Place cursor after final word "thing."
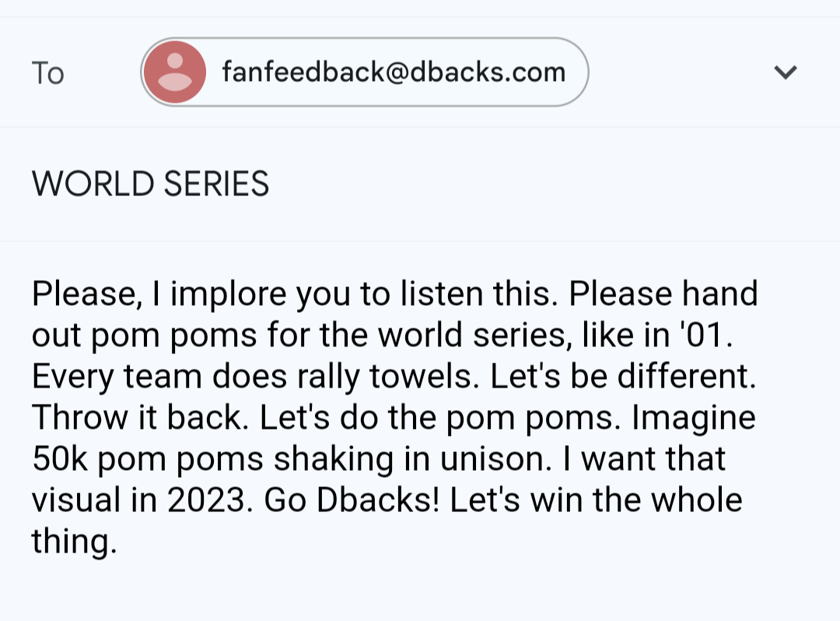The image size is (840, 621). [x=119, y=542]
